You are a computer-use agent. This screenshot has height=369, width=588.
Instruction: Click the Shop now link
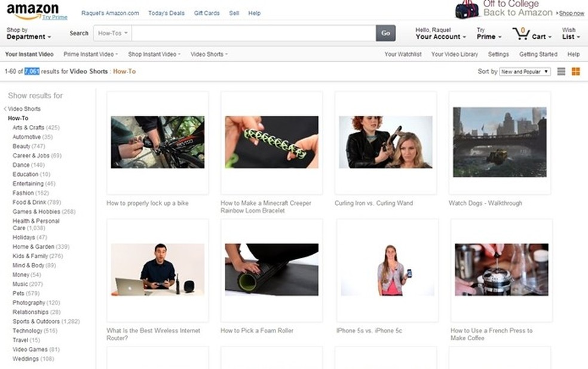[571, 13]
